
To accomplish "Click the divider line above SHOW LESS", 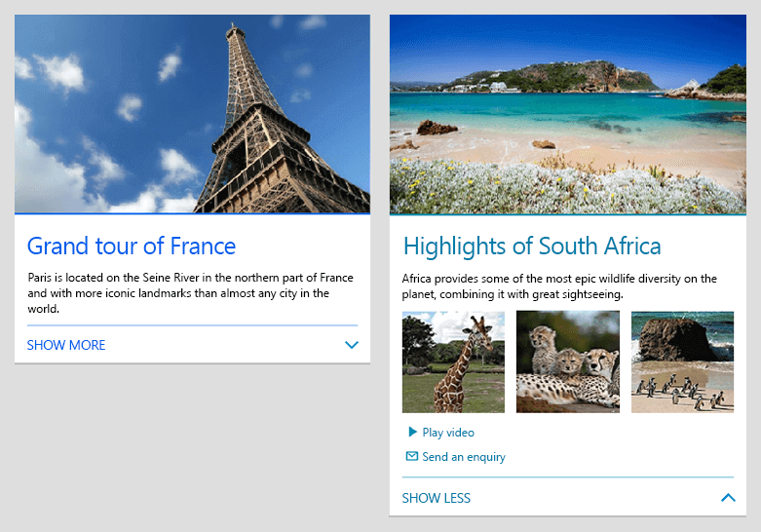I will [x=568, y=477].
